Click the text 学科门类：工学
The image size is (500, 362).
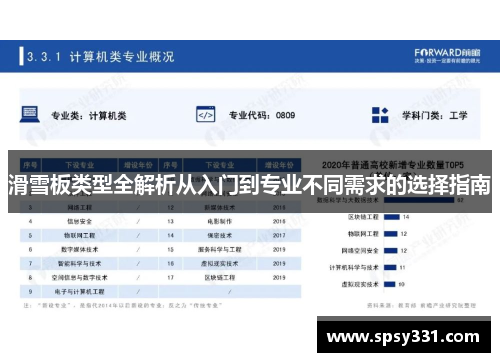435,116
